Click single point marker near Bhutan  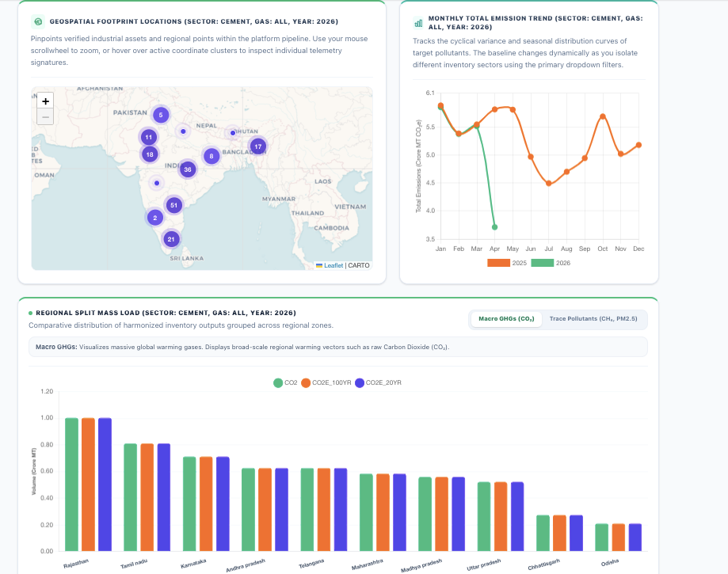coord(233,133)
